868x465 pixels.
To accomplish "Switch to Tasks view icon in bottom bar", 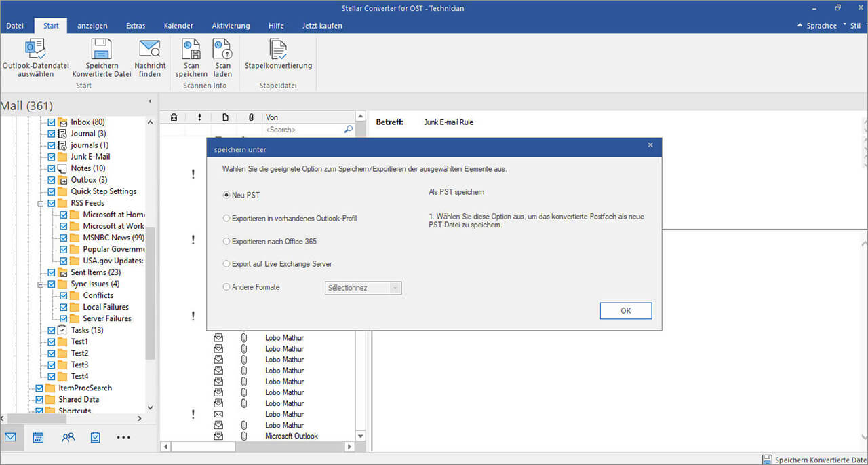I will (x=95, y=437).
